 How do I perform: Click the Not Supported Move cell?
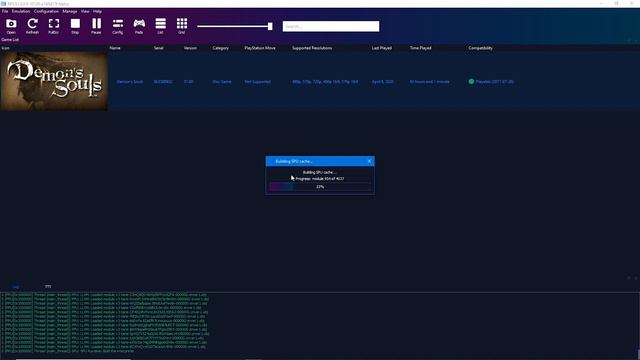click(258, 82)
